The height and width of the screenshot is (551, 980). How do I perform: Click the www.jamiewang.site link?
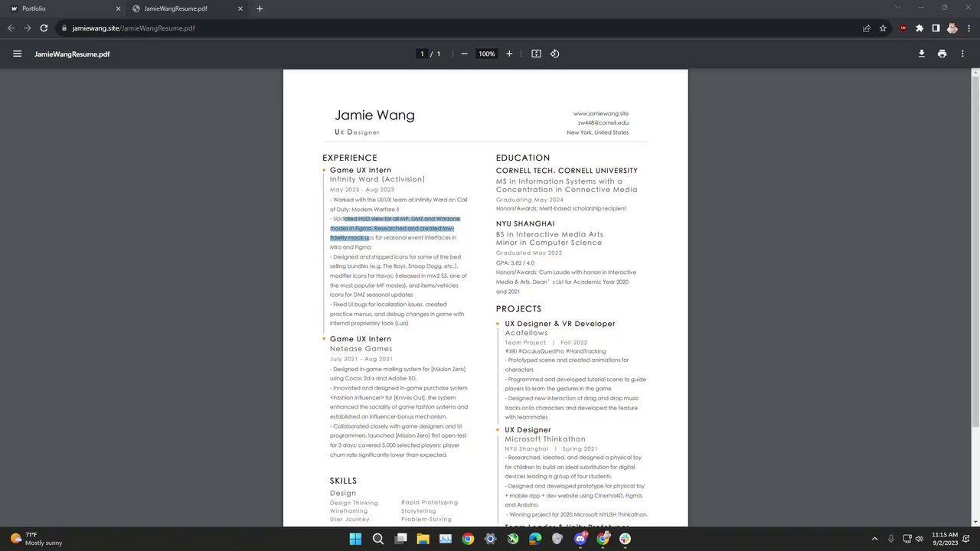click(x=601, y=113)
